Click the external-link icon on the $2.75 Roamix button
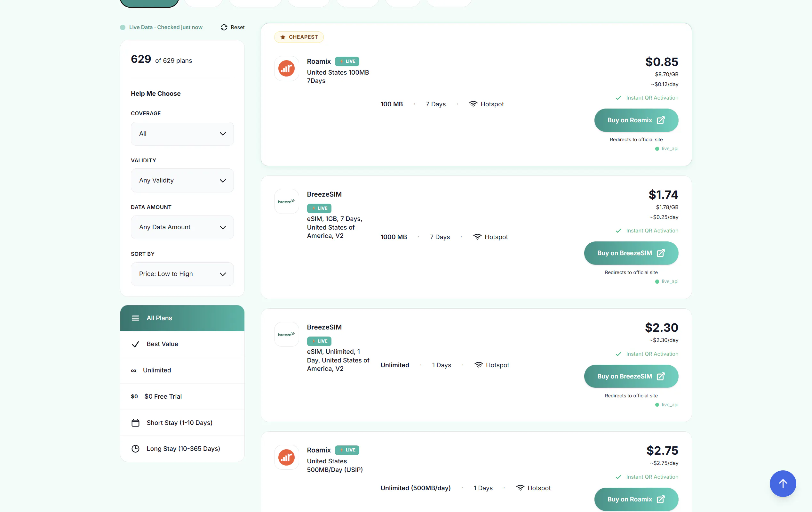812x512 pixels. (661, 499)
